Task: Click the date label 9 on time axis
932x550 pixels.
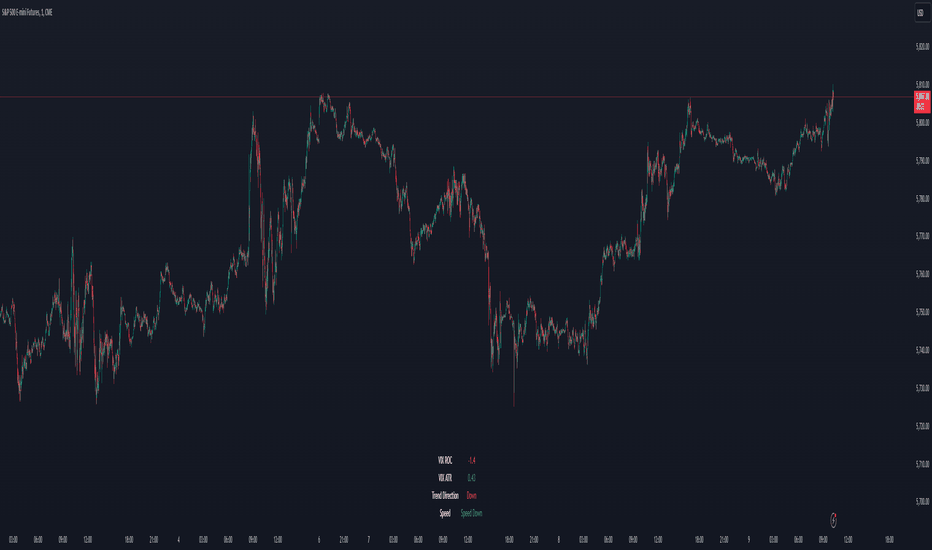Action: tap(749, 540)
